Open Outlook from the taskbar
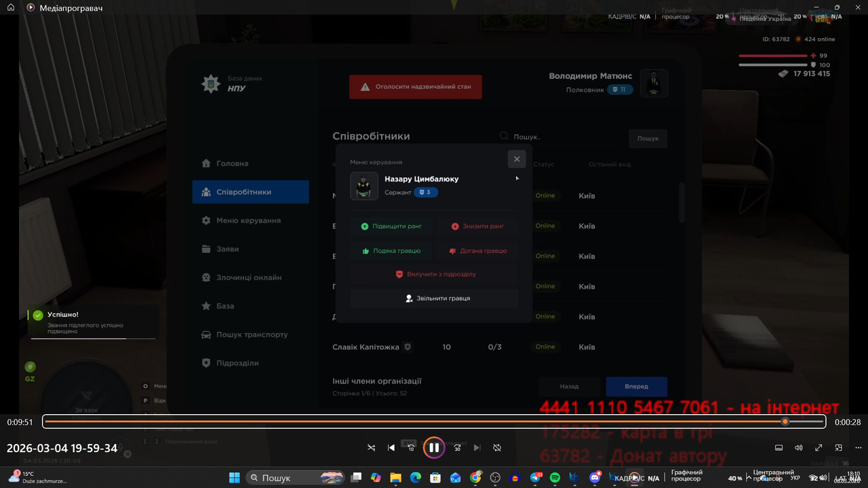Viewport: 868px width, 488px height. pyautogui.click(x=456, y=478)
